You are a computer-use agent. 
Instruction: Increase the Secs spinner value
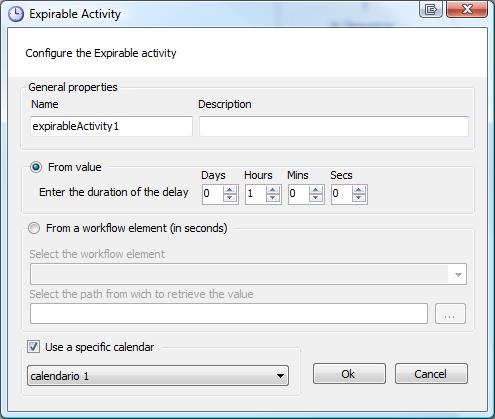(359, 190)
